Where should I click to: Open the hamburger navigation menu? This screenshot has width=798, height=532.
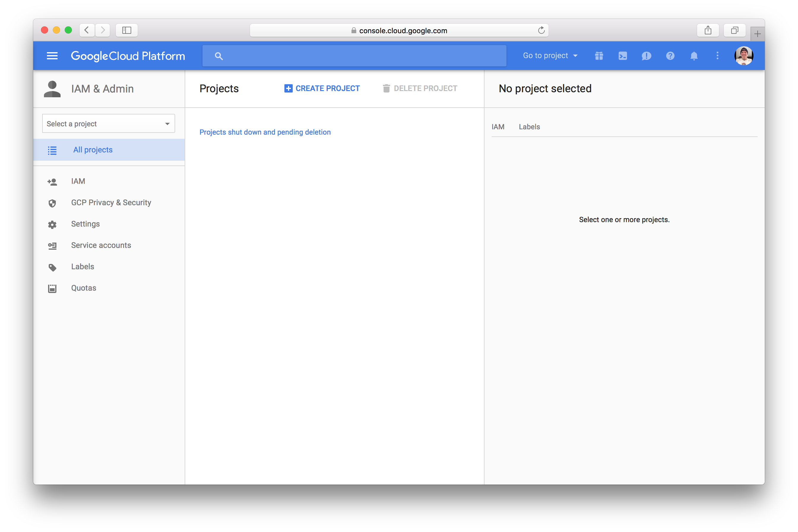pos(52,56)
